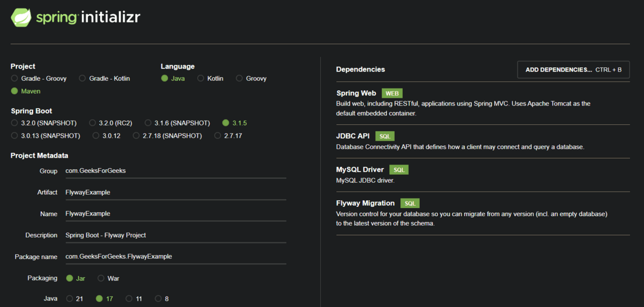Choose Spring Boot 2.7.17
Screen dimensions: 644x307
218,136
